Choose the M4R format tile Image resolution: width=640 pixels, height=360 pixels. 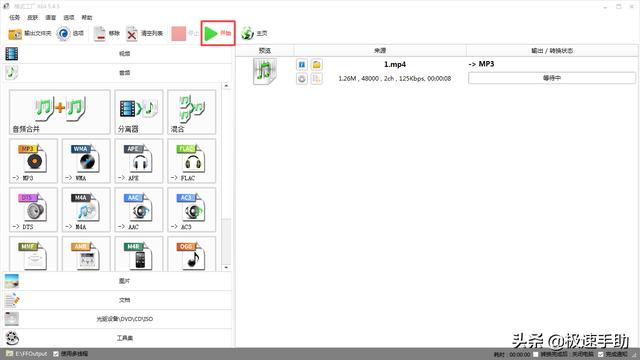[139, 254]
